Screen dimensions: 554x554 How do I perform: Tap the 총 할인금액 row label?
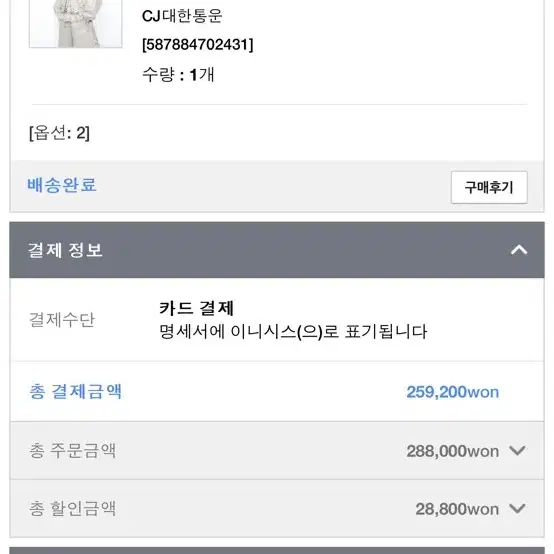[x=72, y=509]
